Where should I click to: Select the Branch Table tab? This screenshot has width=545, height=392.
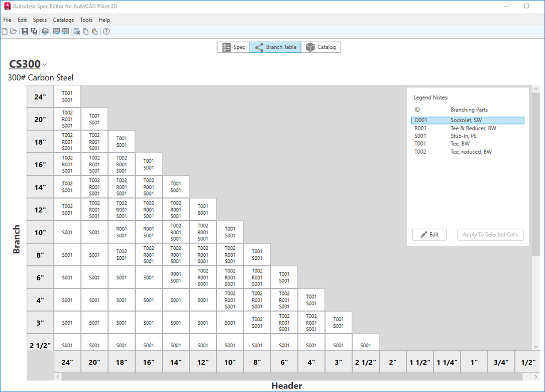point(276,47)
